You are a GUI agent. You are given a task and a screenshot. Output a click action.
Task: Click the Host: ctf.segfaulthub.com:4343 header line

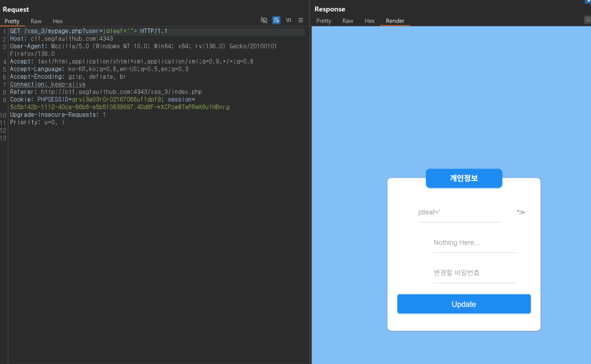pyautogui.click(x=62, y=39)
